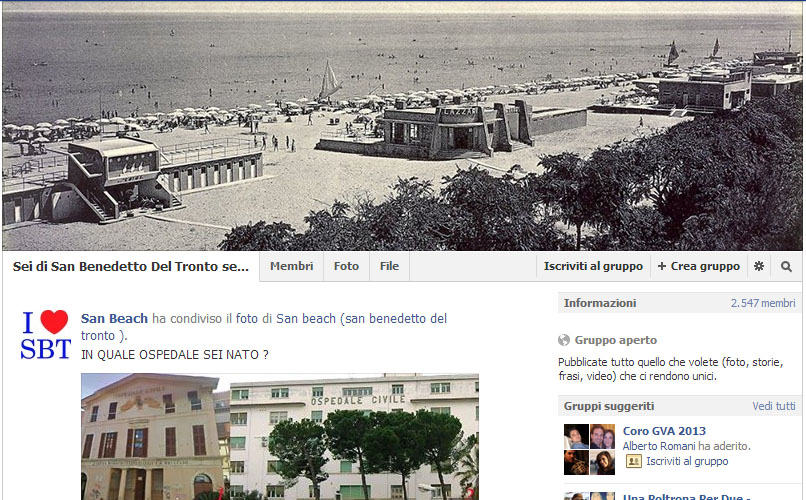Image resolution: width=806 pixels, height=500 pixels.
Task: Select the File tab
Action: pyautogui.click(x=389, y=266)
